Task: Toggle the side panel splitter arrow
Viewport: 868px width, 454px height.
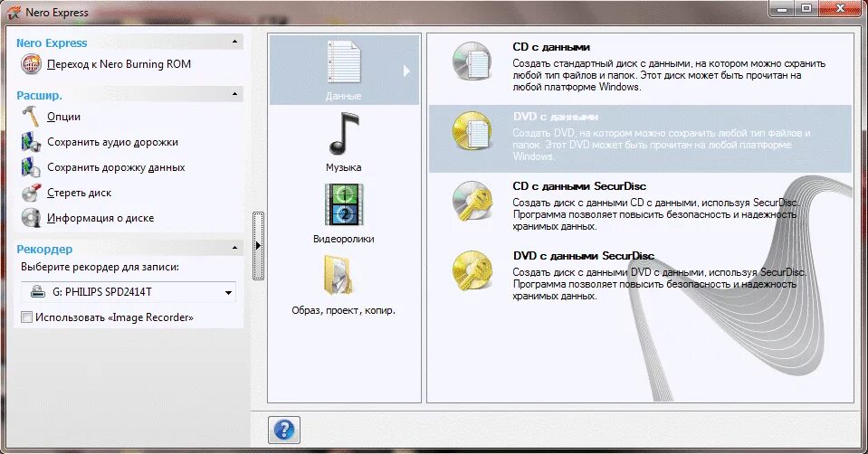Action: click(x=258, y=245)
